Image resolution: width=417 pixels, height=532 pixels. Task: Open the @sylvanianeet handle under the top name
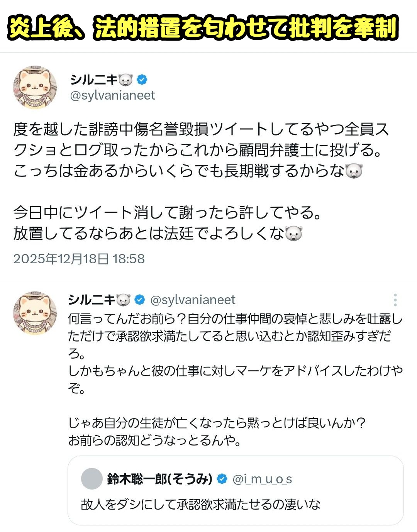(112, 95)
